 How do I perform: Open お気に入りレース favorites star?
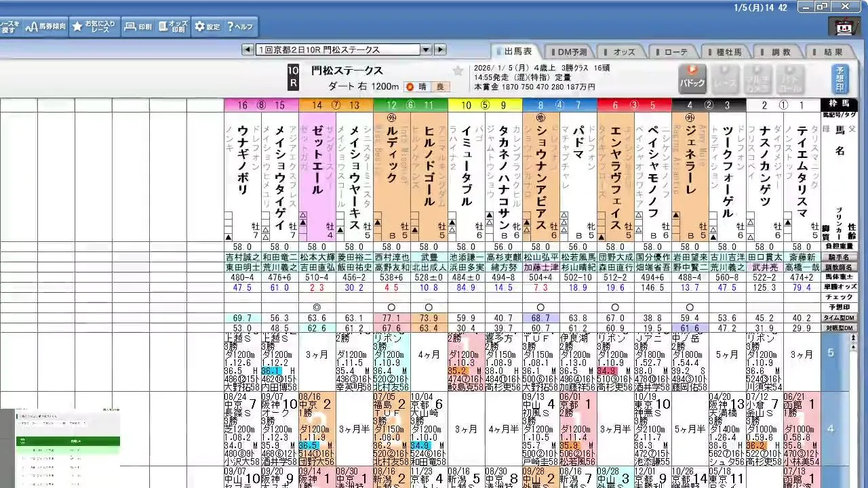tap(94, 26)
